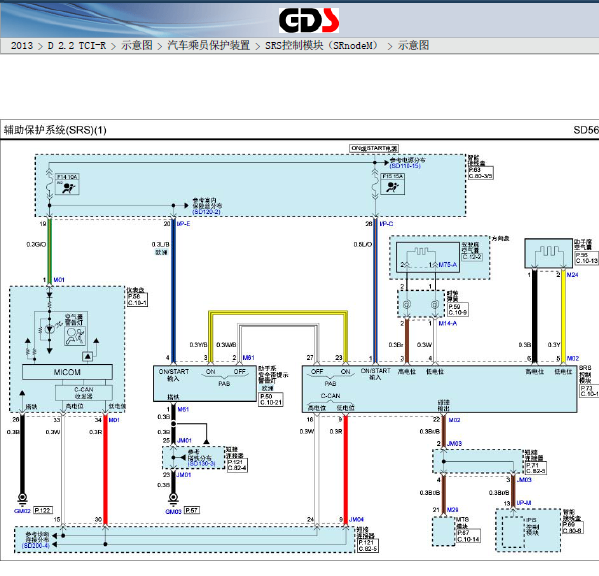This screenshot has height=576, width=599.
Task: Click JM03 connector label at pin 2
Action: [x=455, y=443]
